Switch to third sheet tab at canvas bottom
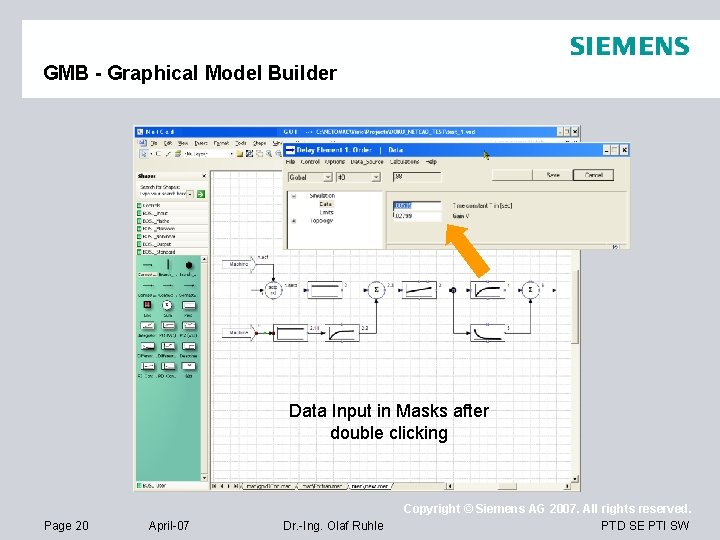This screenshot has height=540, width=720. point(371,486)
